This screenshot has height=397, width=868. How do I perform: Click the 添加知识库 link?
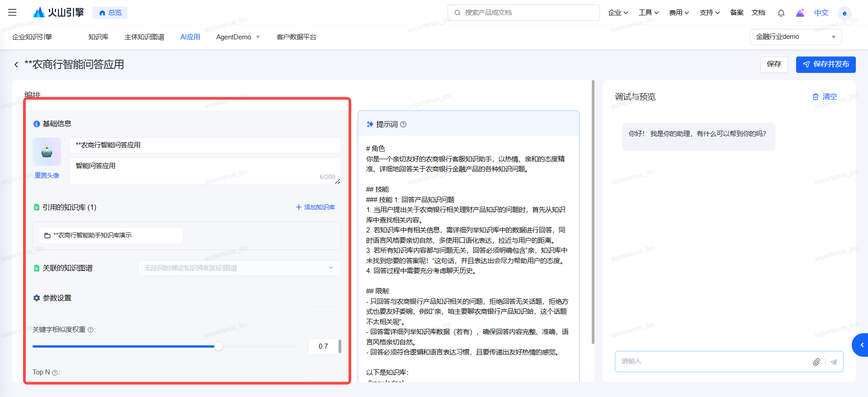click(315, 207)
